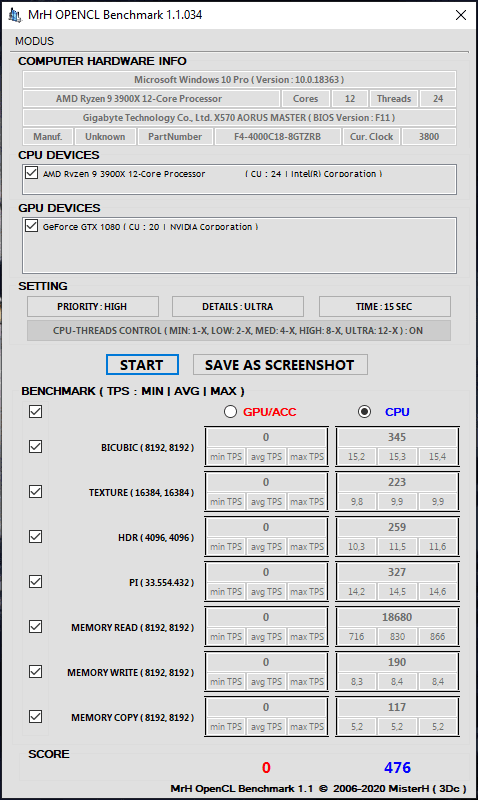Select the CPU radio button

click(x=364, y=412)
